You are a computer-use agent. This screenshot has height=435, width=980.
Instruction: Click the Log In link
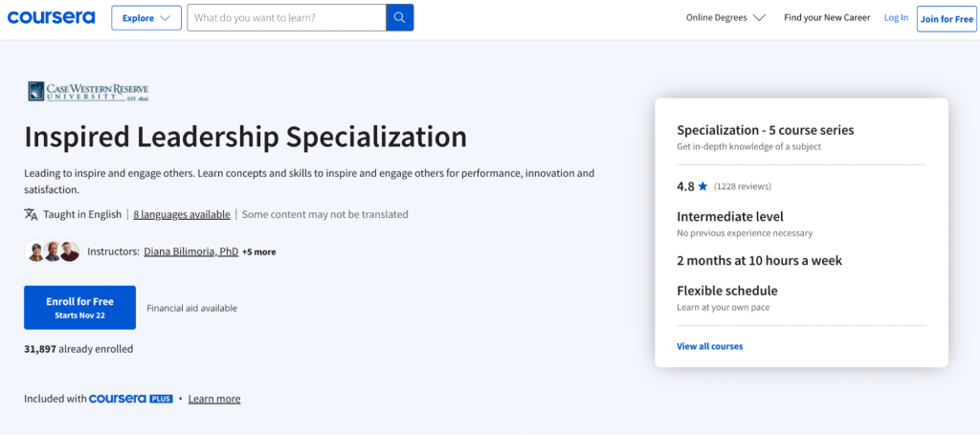pyautogui.click(x=896, y=17)
